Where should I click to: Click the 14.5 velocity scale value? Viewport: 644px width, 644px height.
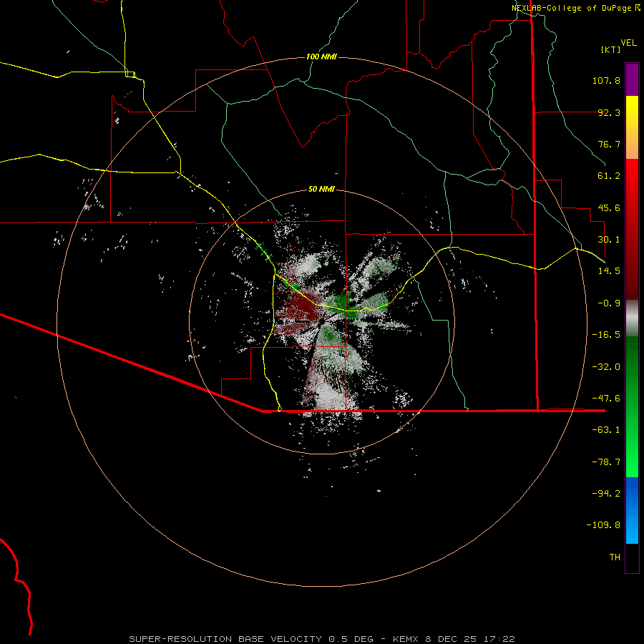[x=609, y=271]
